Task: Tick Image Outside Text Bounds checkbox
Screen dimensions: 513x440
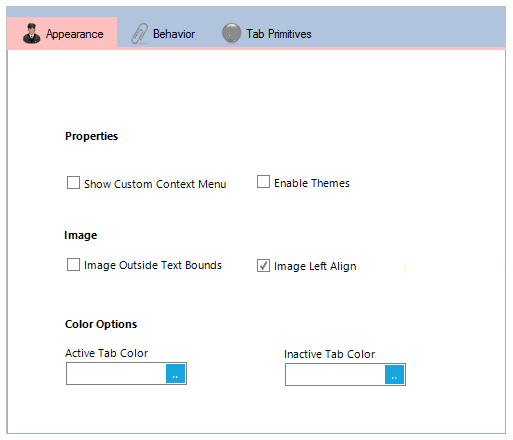Action: (x=73, y=265)
